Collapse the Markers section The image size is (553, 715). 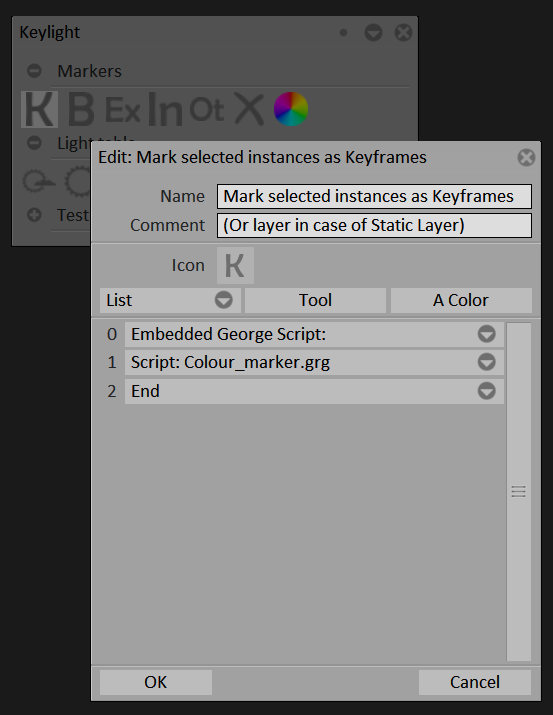34,71
